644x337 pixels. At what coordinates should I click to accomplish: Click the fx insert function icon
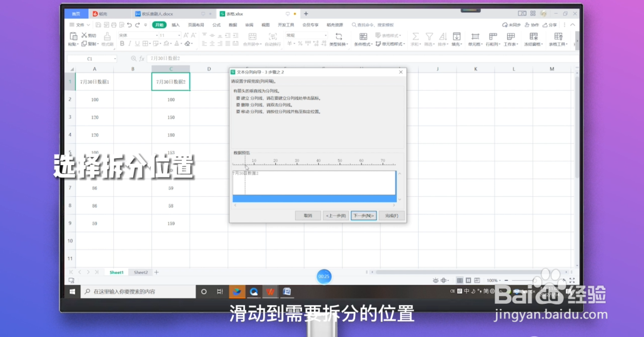click(x=142, y=59)
